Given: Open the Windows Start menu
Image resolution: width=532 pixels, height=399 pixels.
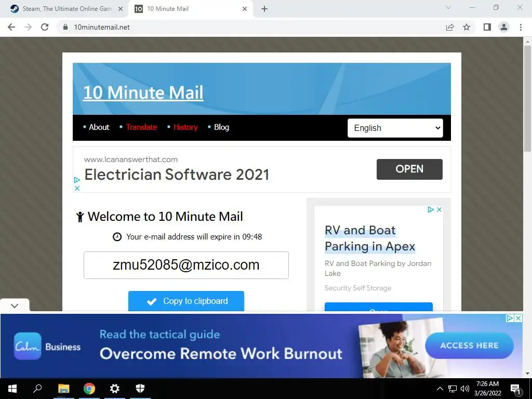Looking at the screenshot, I should [12, 389].
